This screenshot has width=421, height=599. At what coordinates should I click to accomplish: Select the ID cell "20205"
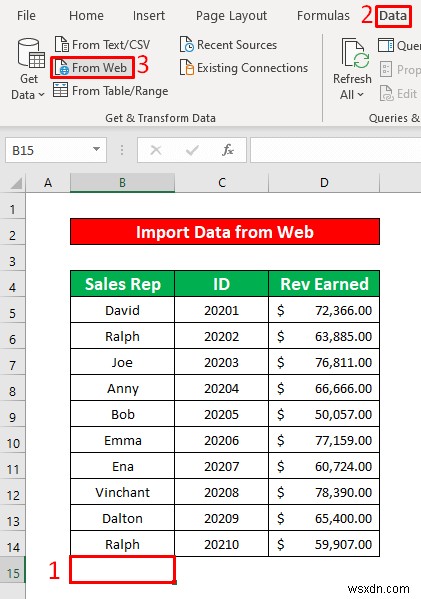point(222,414)
